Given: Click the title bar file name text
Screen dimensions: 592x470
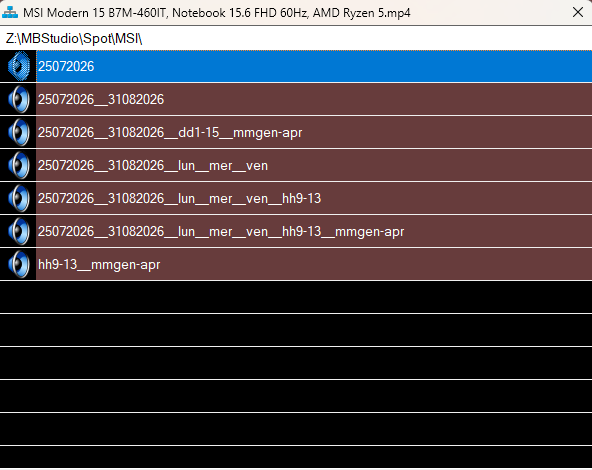Looking at the screenshot, I should pyautogui.click(x=217, y=13).
